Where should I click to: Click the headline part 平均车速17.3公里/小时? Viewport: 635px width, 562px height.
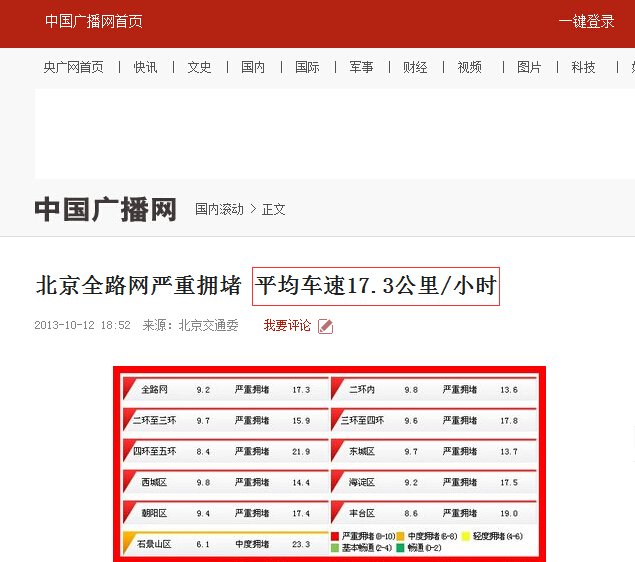[376, 286]
